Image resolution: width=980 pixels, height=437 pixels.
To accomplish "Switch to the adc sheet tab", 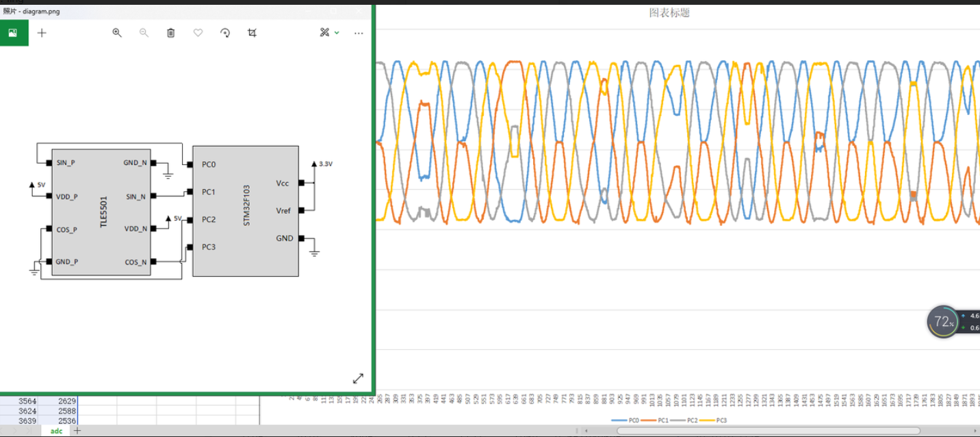I will [x=56, y=431].
